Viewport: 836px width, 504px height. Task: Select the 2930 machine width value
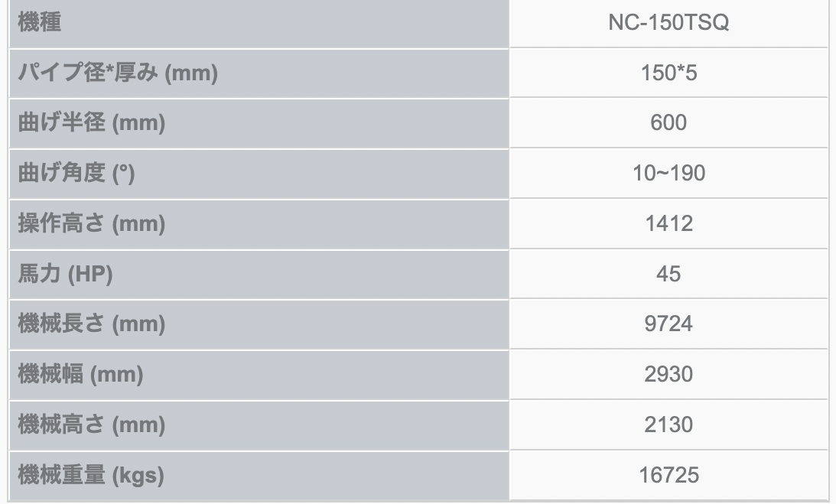point(668,374)
